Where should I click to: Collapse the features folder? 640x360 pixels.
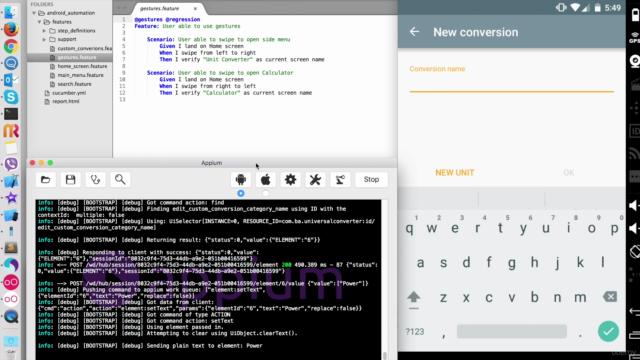tap(40, 22)
